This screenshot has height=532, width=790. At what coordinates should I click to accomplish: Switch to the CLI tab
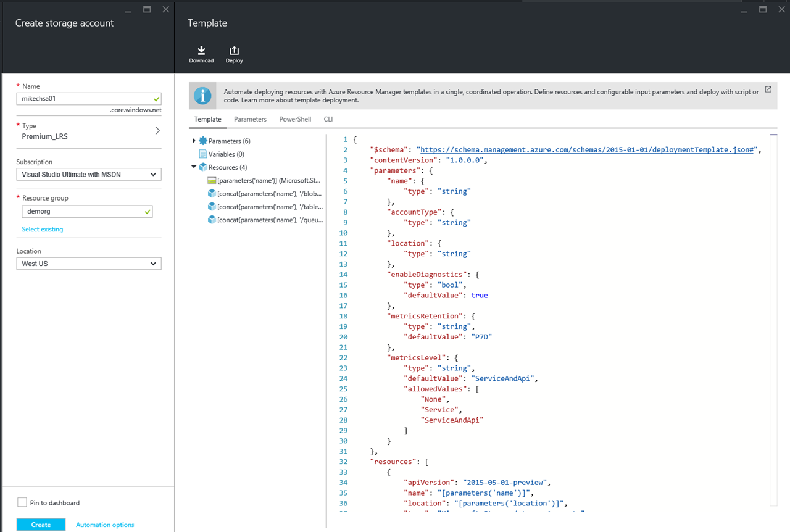[x=328, y=119]
